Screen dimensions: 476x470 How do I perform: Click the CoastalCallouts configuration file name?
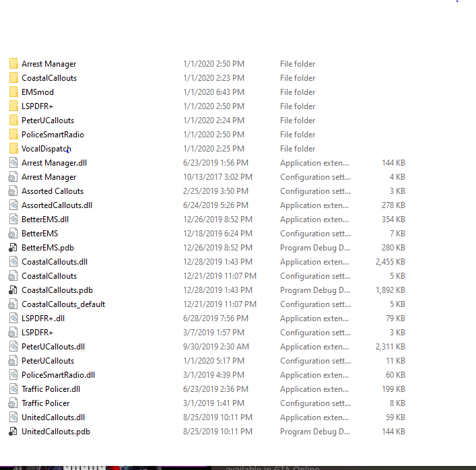[x=49, y=276]
